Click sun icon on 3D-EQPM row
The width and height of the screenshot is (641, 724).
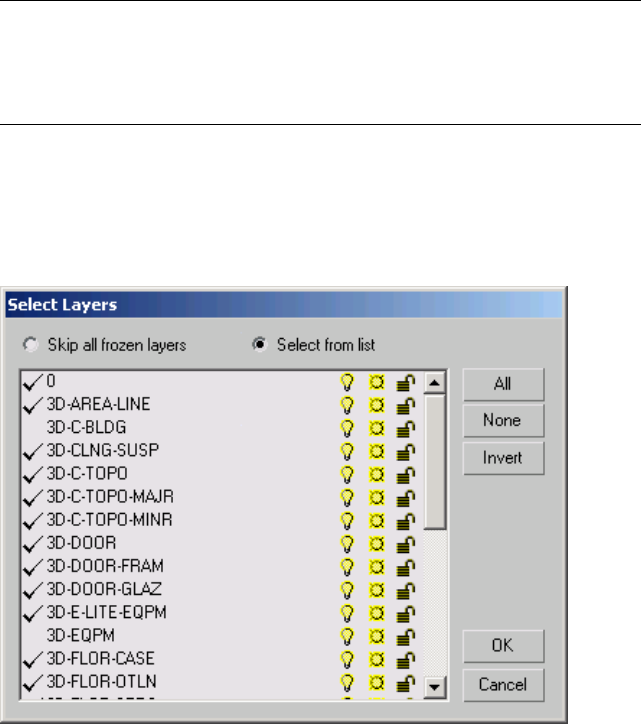click(376, 636)
